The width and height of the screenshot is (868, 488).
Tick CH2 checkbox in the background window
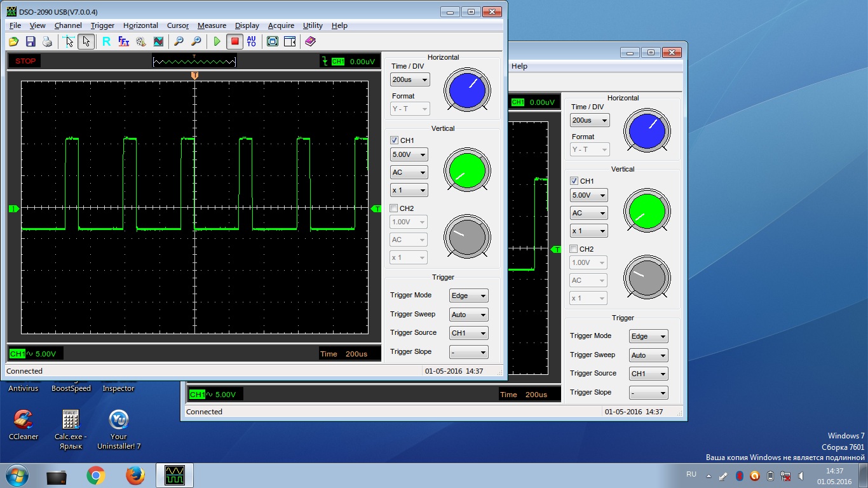click(x=574, y=249)
